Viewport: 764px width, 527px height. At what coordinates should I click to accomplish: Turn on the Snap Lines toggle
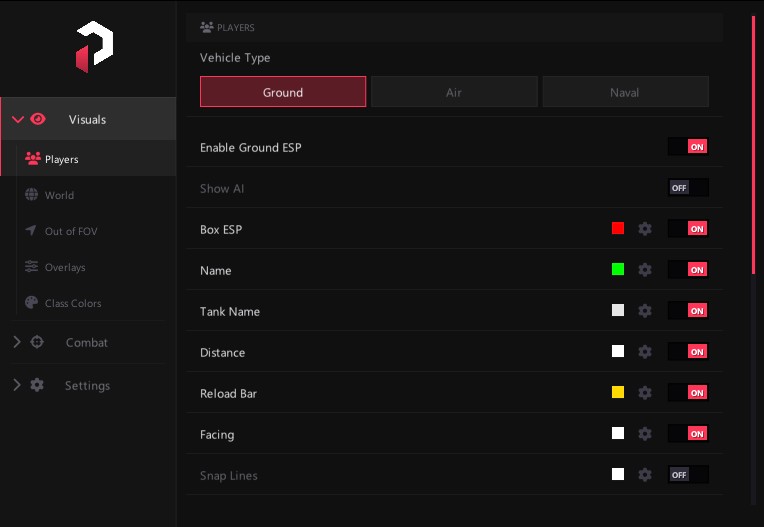click(688, 474)
